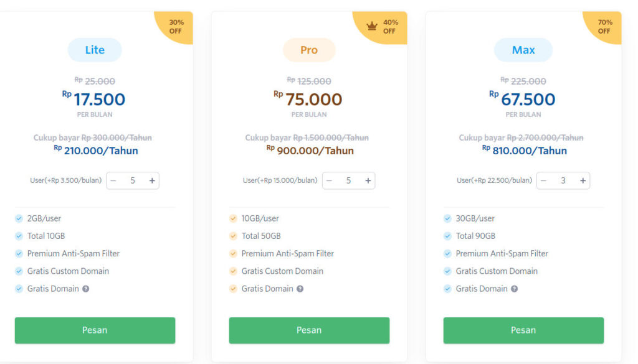Decrease user count on Lite plan
Image resolution: width=638 pixels, height=364 pixels.
coord(113,180)
